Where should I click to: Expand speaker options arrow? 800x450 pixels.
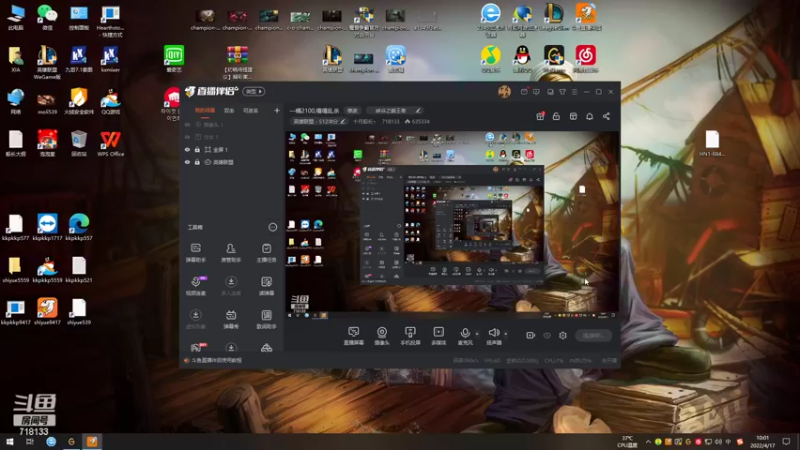pyautogui.click(x=506, y=334)
